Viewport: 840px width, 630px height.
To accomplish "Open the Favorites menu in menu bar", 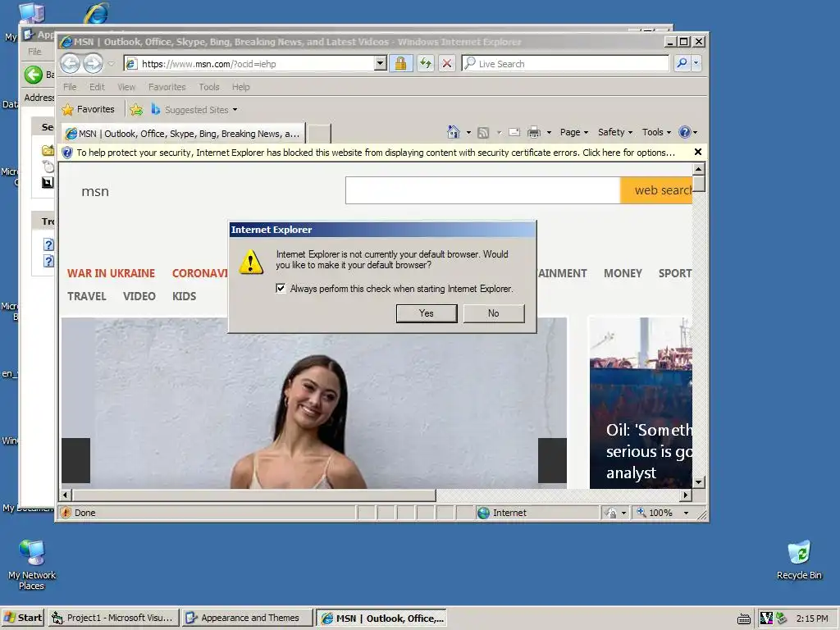I will click(x=167, y=87).
